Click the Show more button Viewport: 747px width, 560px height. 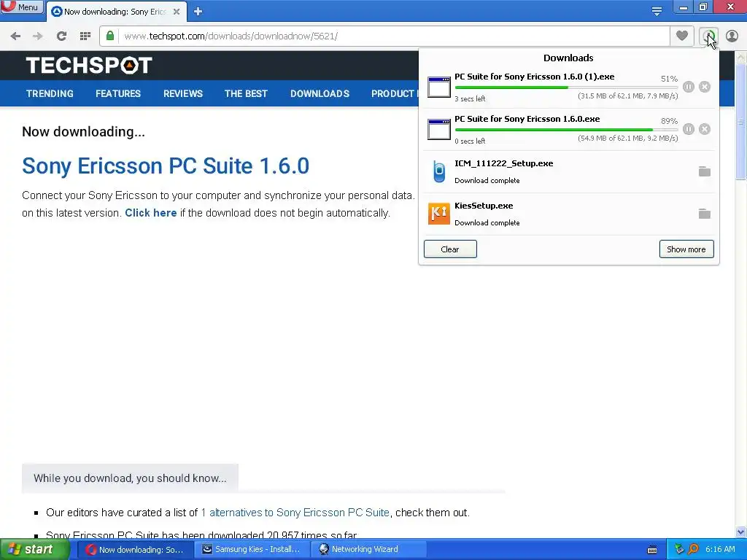click(x=686, y=249)
